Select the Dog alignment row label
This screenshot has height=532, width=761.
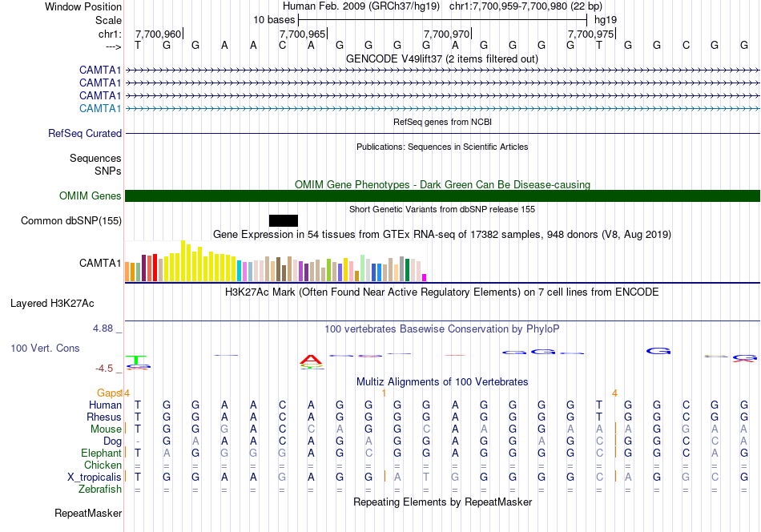112,441
